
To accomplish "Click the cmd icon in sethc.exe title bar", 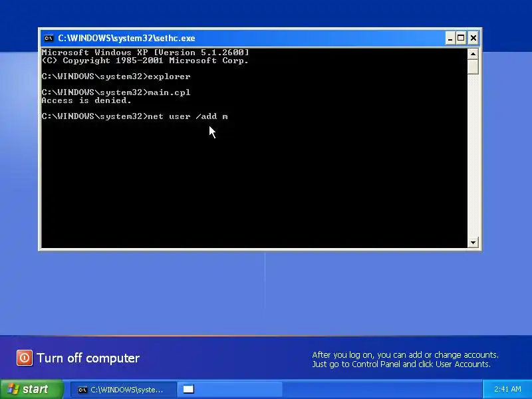I will point(49,38).
